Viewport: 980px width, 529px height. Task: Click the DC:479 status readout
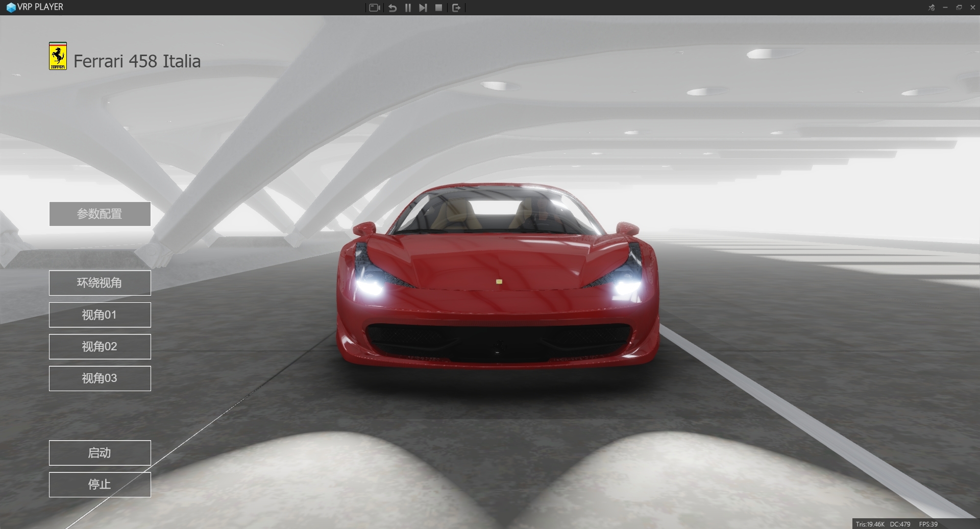[x=900, y=524]
